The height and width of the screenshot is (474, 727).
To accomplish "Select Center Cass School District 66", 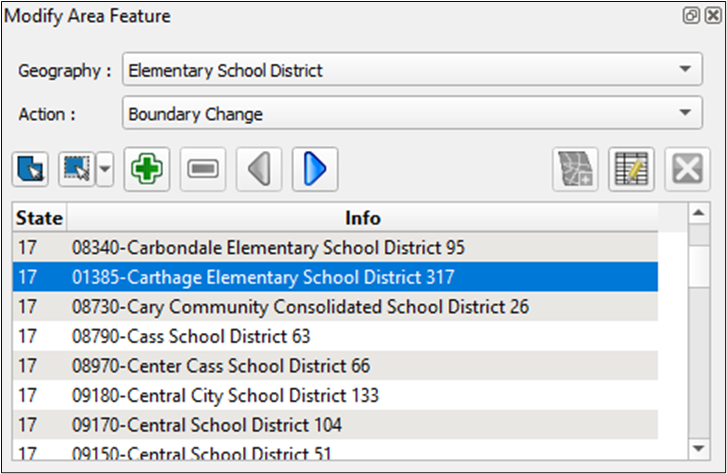I will (x=220, y=366).
